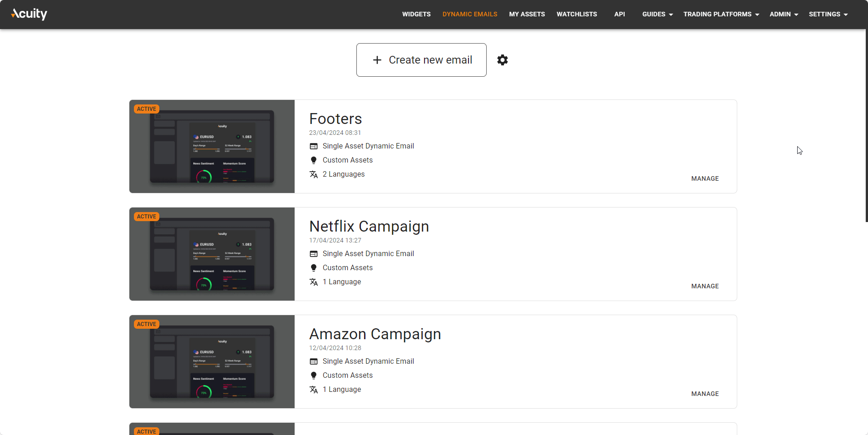The image size is (868, 435).
Task: Open the API nav item
Action: [620, 14]
